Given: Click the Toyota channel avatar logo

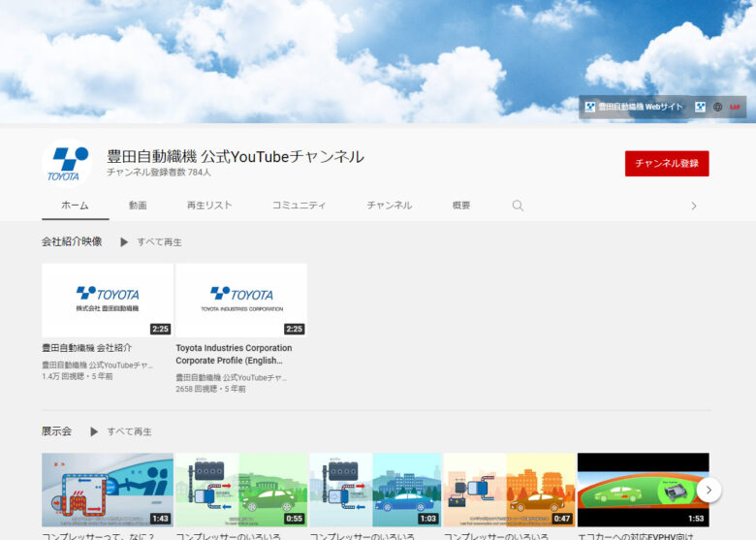Looking at the screenshot, I should (67, 164).
